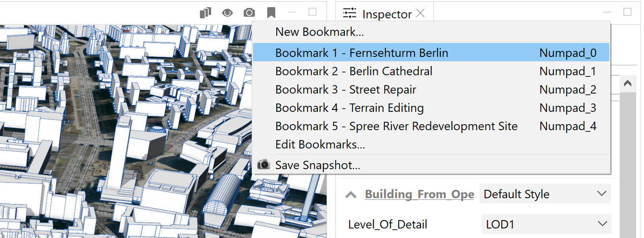Viewport: 644px width, 238px height.
Task: Choose Edit Bookmarks... menu entry
Action: [x=431, y=144]
